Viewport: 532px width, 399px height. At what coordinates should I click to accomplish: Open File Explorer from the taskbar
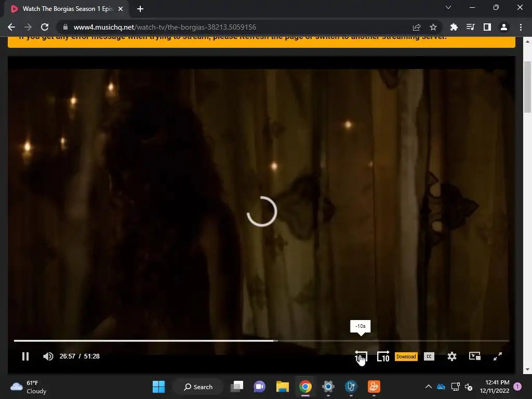click(x=282, y=387)
